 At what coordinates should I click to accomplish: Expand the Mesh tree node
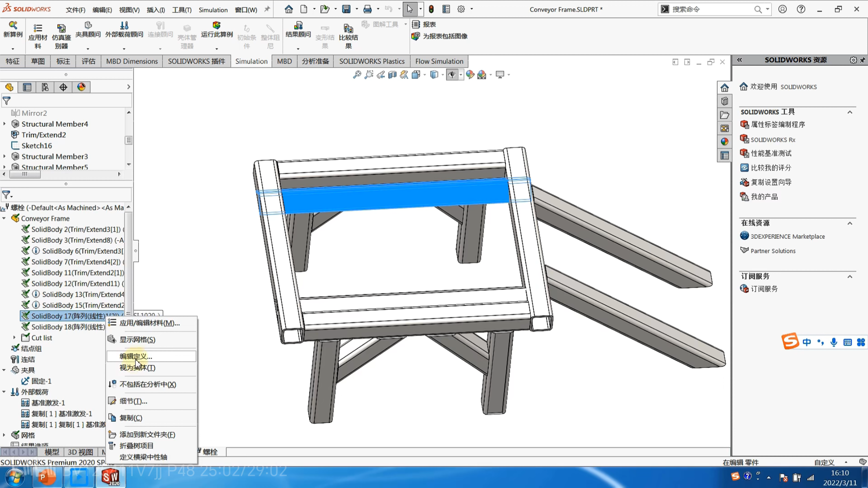(4, 435)
